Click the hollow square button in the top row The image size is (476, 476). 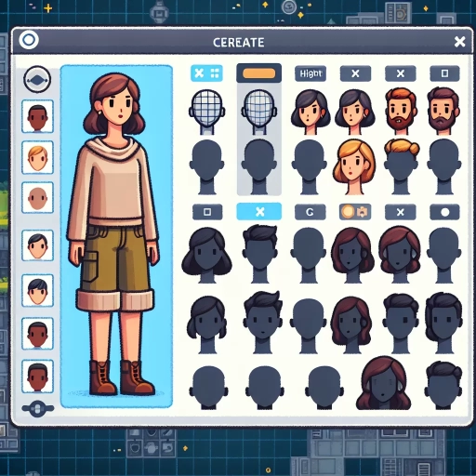[444, 73]
